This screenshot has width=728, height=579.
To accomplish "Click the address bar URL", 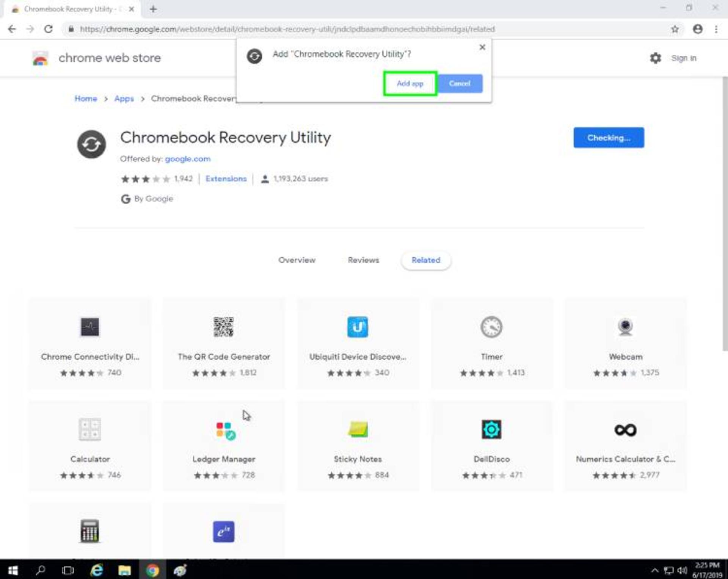I will (x=287, y=29).
